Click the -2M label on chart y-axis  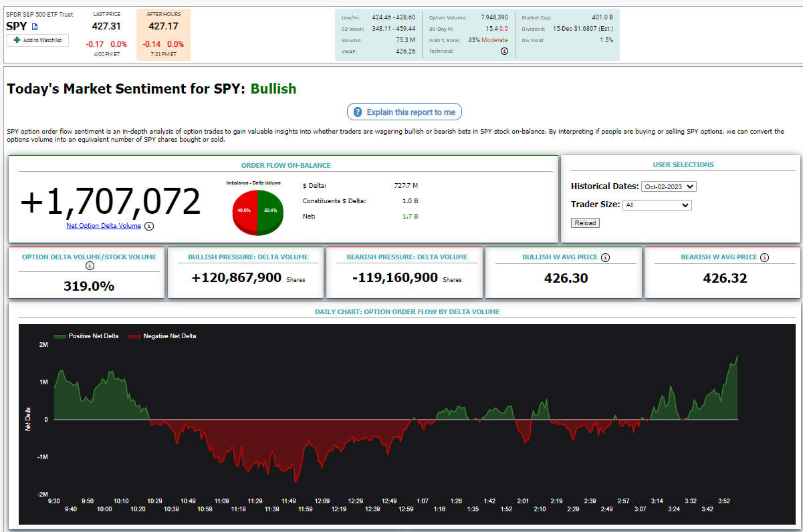43,495
